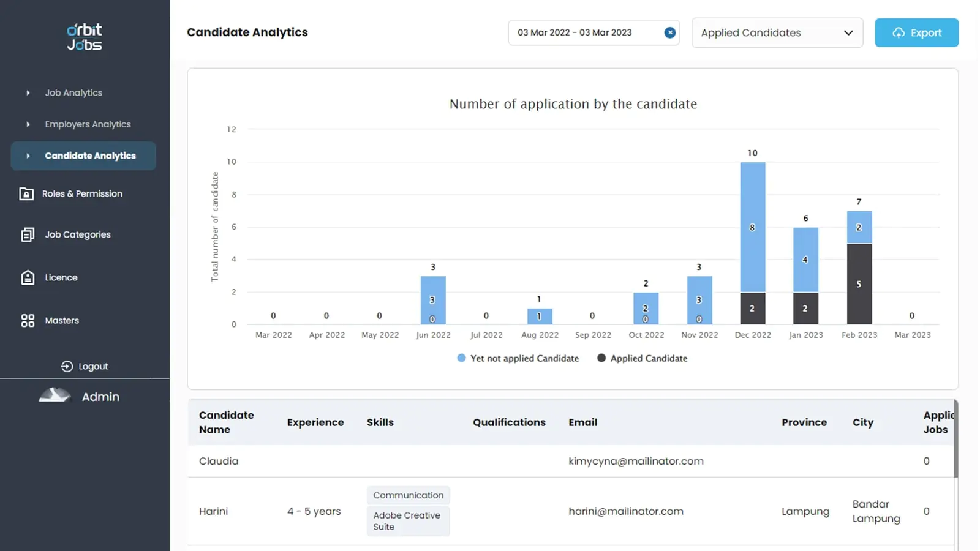Click Experience column header
This screenshot has height=551, width=980.
(315, 422)
